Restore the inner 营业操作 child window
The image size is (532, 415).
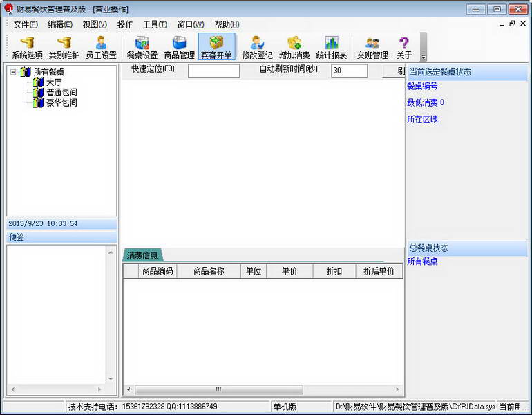click(x=512, y=24)
